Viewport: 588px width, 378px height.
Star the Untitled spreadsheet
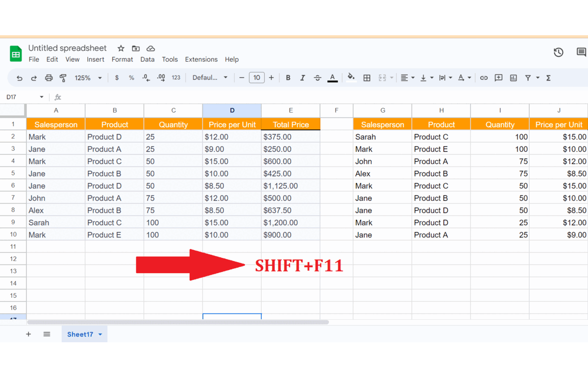[120, 48]
